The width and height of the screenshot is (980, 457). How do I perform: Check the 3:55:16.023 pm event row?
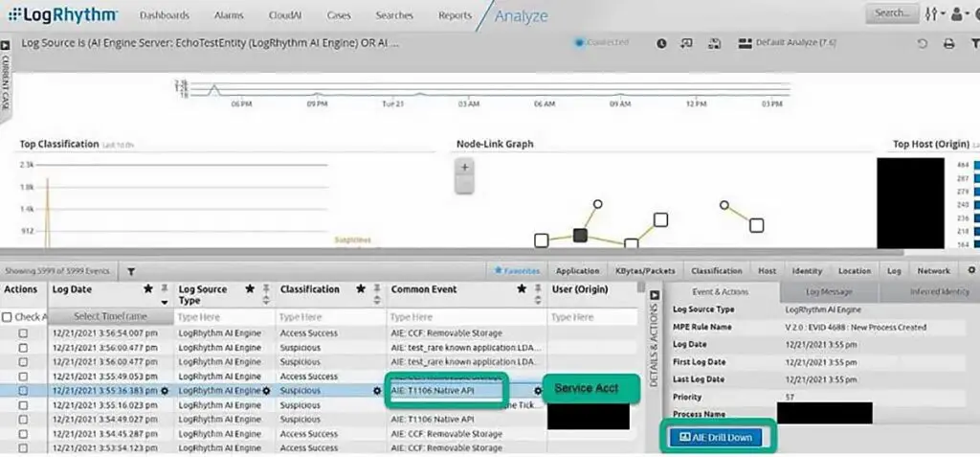pos(23,405)
